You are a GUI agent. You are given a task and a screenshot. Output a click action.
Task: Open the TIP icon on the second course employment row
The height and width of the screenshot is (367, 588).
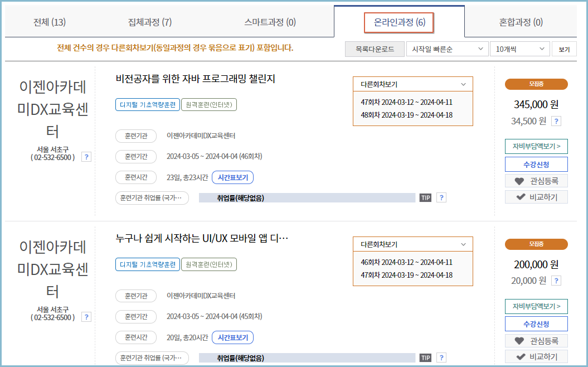[x=425, y=357]
